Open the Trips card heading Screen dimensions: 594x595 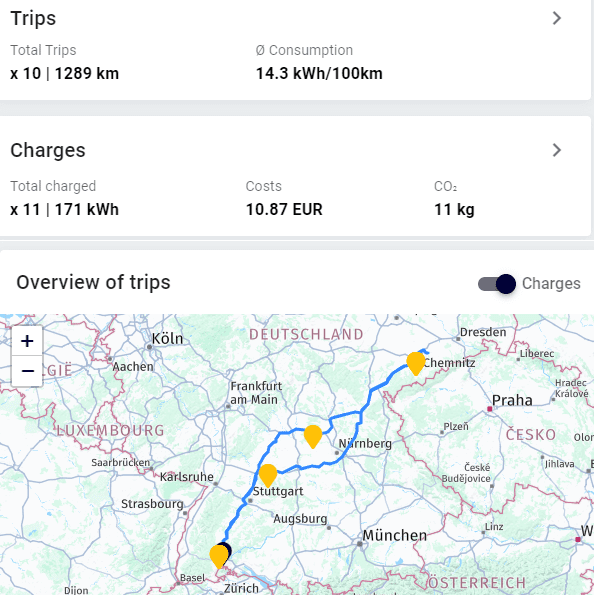tap(33, 18)
